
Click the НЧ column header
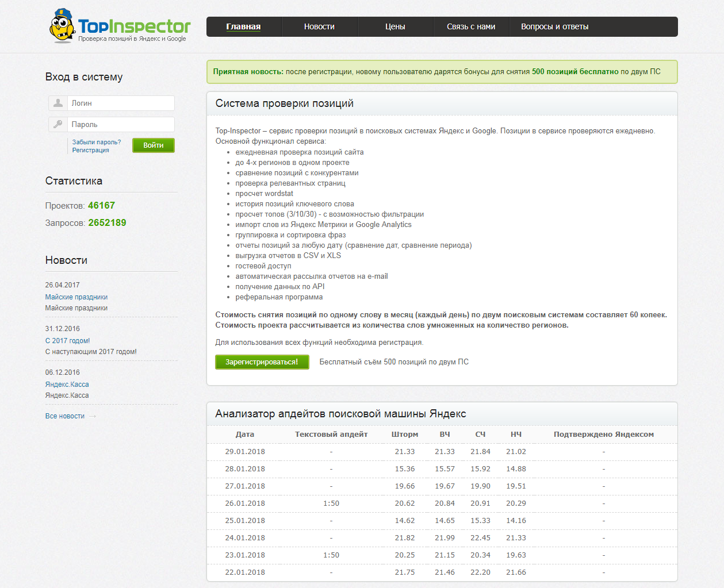(516, 435)
